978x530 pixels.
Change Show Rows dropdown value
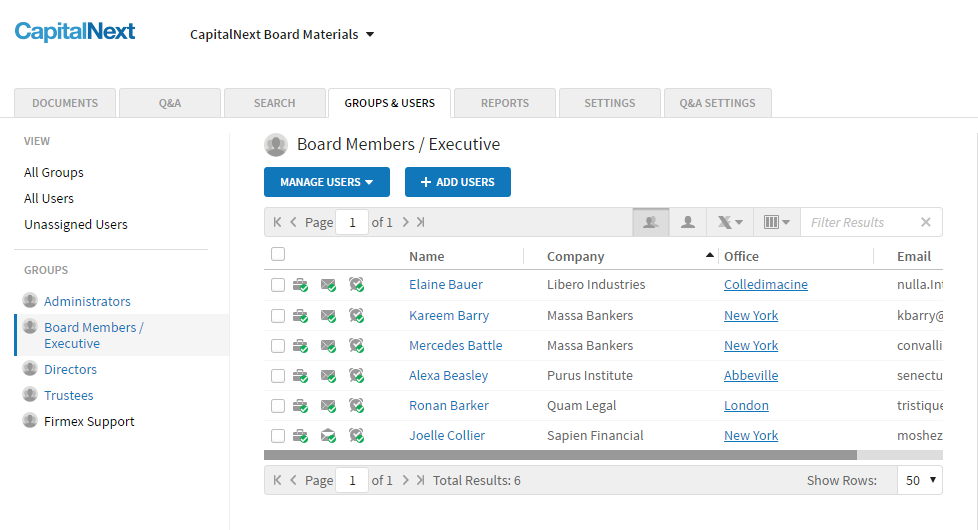coord(920,480)
